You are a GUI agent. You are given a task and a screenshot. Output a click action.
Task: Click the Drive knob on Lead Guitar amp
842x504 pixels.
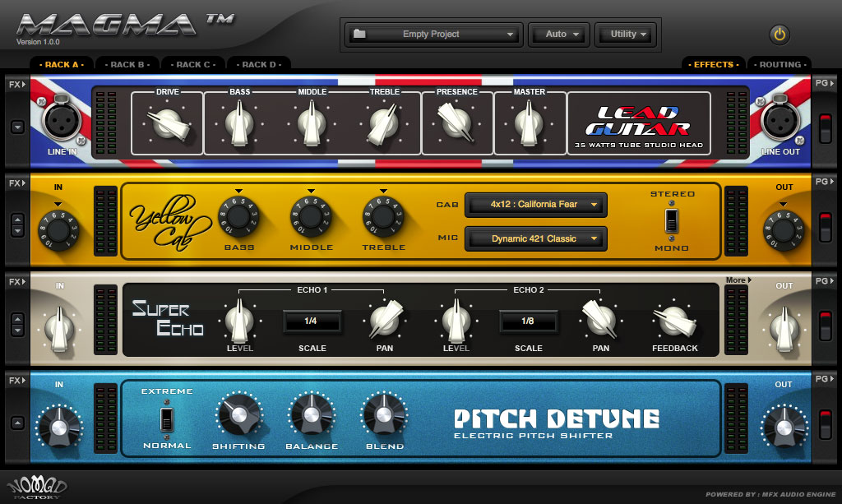tap(168, 125)
